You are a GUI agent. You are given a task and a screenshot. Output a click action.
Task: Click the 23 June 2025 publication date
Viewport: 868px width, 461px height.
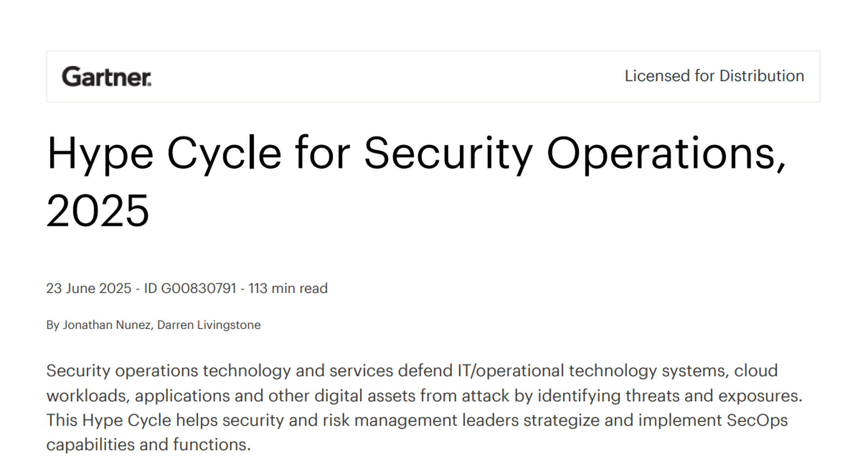(x=89, y=288)
